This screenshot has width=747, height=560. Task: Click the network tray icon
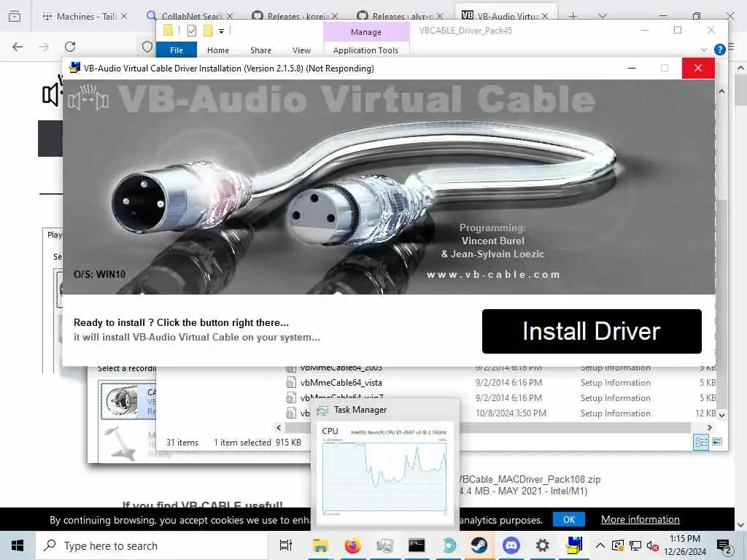coord(635,545)
